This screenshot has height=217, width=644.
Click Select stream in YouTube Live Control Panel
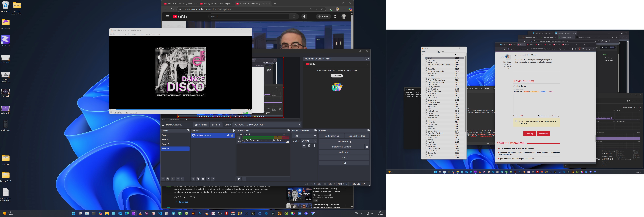click(337, 76)
